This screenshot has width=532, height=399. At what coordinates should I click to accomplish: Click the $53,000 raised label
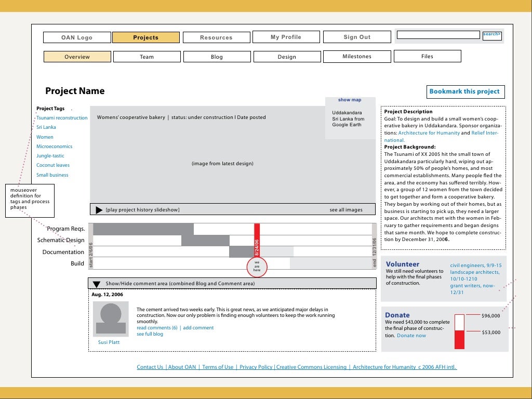coord(491,332)
